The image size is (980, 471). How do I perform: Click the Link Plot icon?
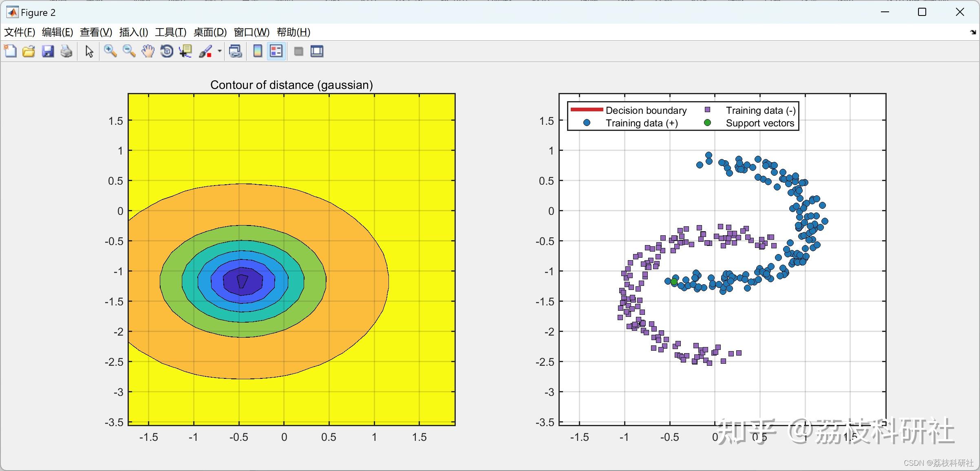(236, 51)
